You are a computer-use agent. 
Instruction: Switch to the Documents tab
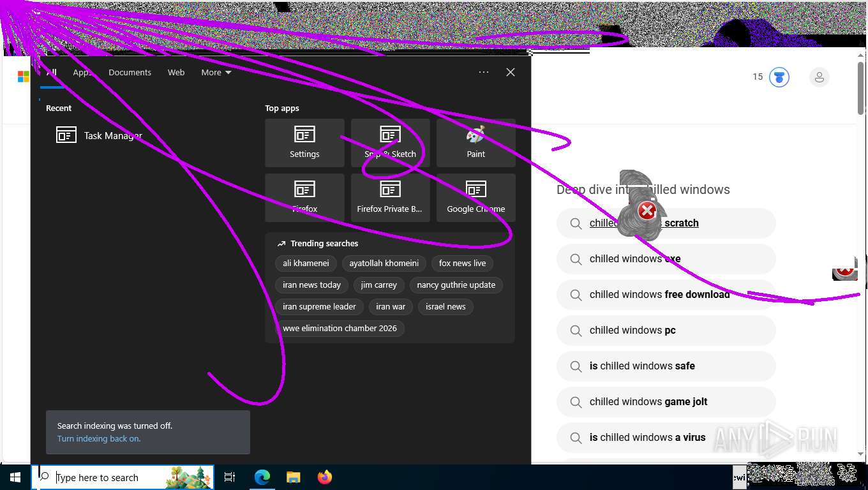[130, 73]
